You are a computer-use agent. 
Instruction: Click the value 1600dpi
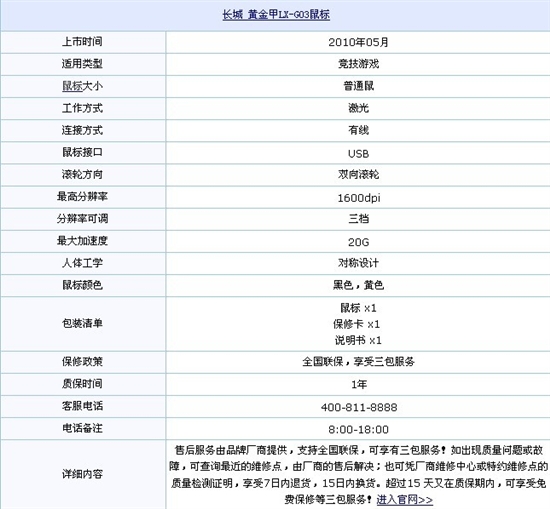coord(359,198)
